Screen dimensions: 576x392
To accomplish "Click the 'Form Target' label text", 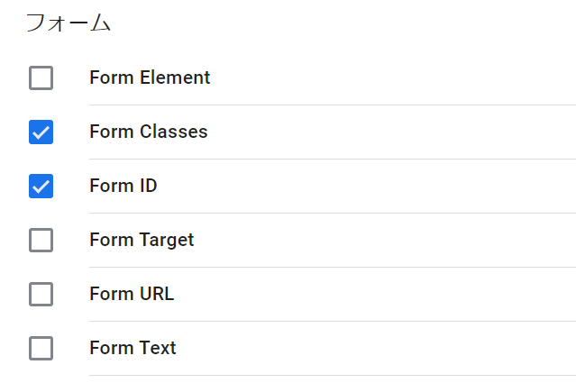I will point(142,241).
